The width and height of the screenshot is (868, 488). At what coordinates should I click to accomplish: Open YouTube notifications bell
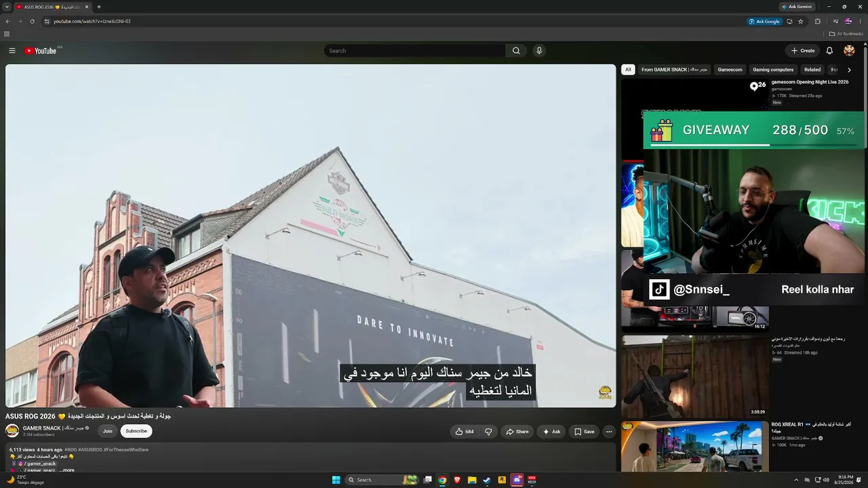pyautogui.click(x=829, y=51)
